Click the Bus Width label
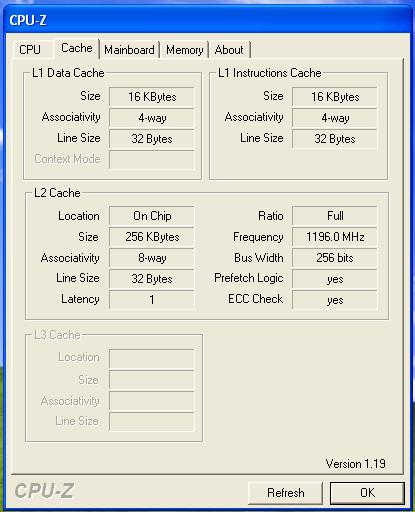This screenshot has height=512, width=415. click(259, 258)
